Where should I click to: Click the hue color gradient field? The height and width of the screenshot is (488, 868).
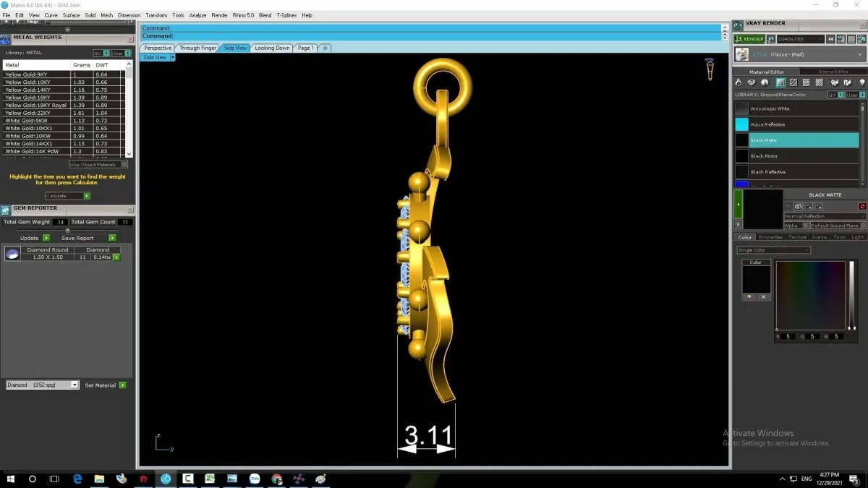810,296
